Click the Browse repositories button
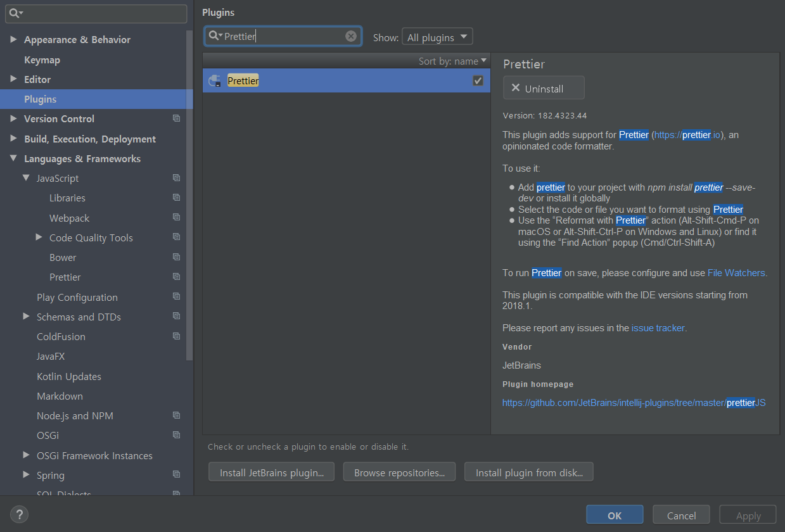Image resolution: width=785 pixels, height=532 pixels. [x=399, y=471]
